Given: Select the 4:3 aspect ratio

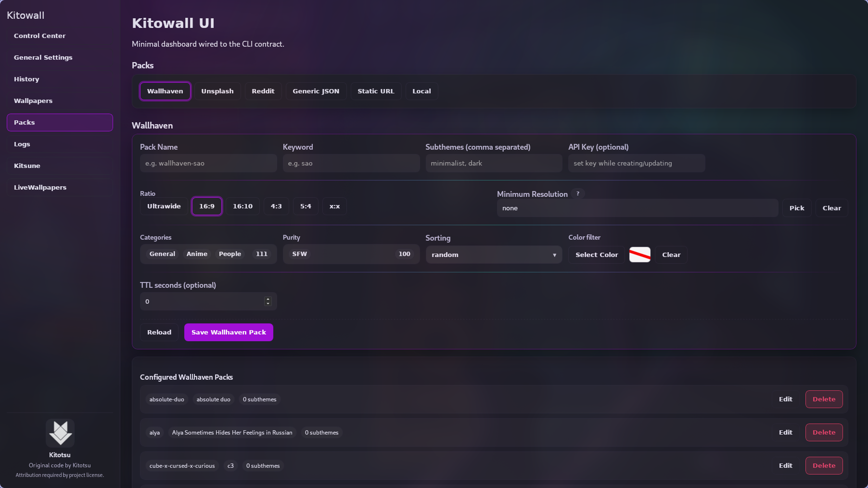Looking at the screenshot, I should click(276, 206).
